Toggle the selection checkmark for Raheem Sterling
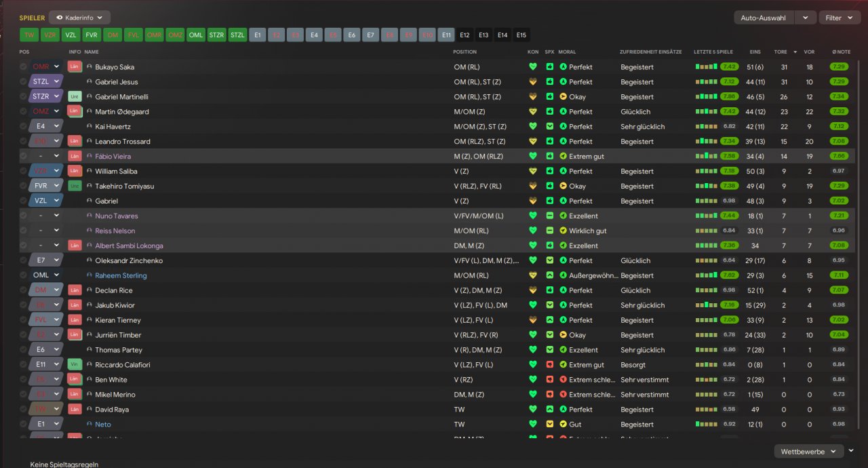 (24, 275)
